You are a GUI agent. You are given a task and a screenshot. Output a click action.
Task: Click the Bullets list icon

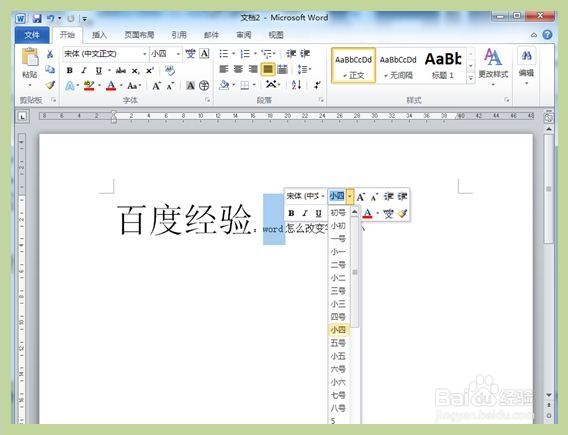click(224, 54)
